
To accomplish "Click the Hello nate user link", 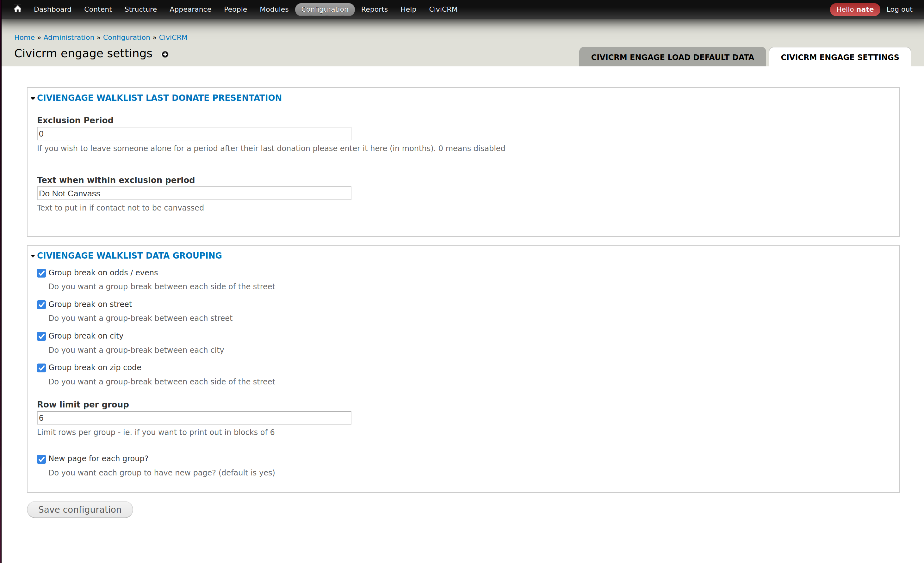I will 855,9.
